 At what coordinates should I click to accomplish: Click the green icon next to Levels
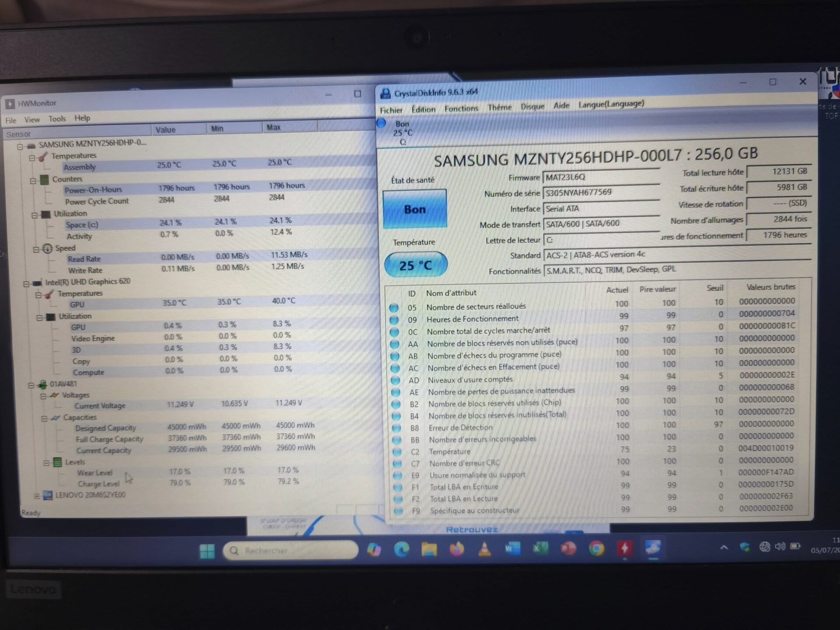(57, 462)
